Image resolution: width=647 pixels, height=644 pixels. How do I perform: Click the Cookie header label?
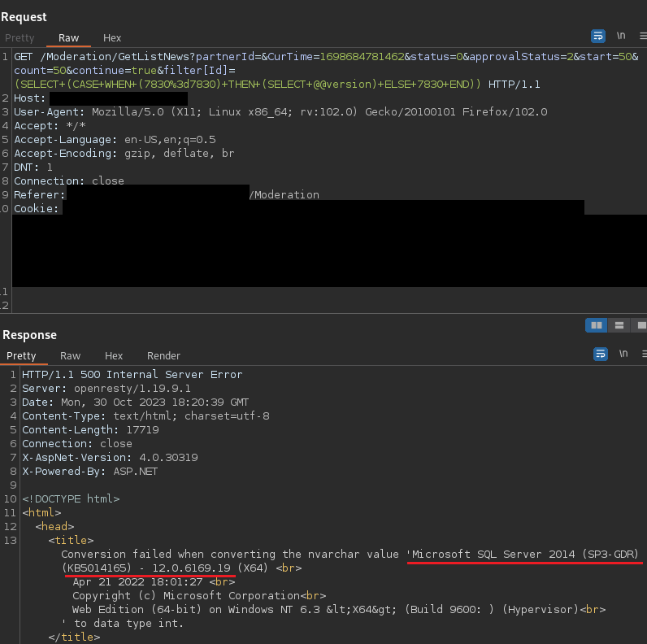tap(37, 208)
